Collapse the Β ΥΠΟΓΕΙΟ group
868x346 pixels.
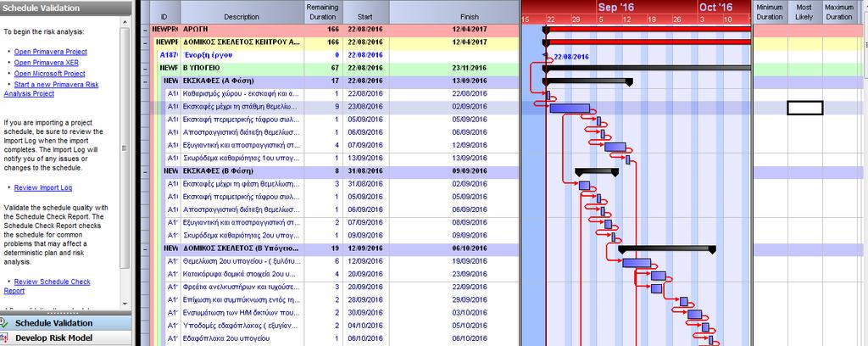point(145,68)
